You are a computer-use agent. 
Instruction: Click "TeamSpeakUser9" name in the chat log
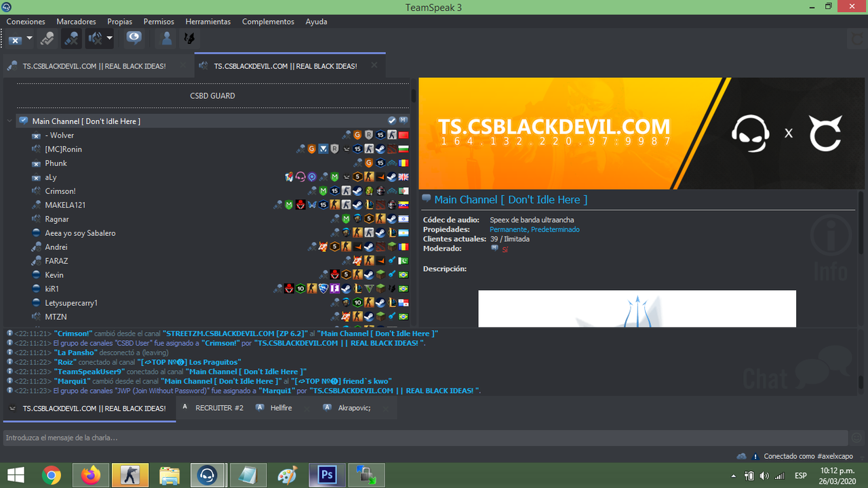[x=90, y=371]
